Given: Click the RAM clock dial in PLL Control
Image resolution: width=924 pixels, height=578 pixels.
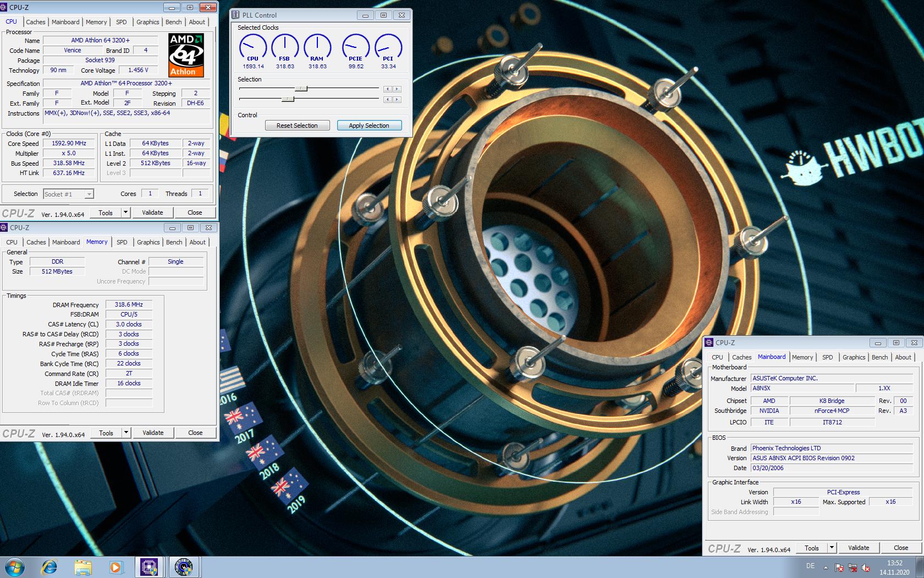Looking at the screenshot, I should coord(317,47).
